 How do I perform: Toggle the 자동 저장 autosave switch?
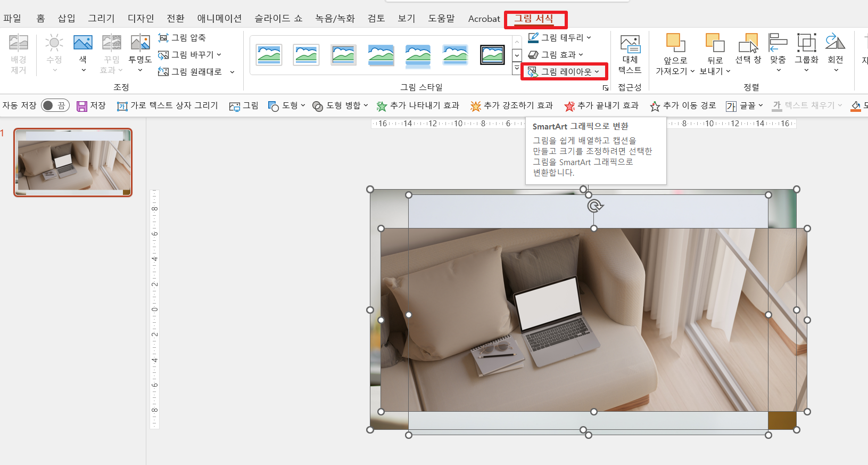(x=55, y=105)
